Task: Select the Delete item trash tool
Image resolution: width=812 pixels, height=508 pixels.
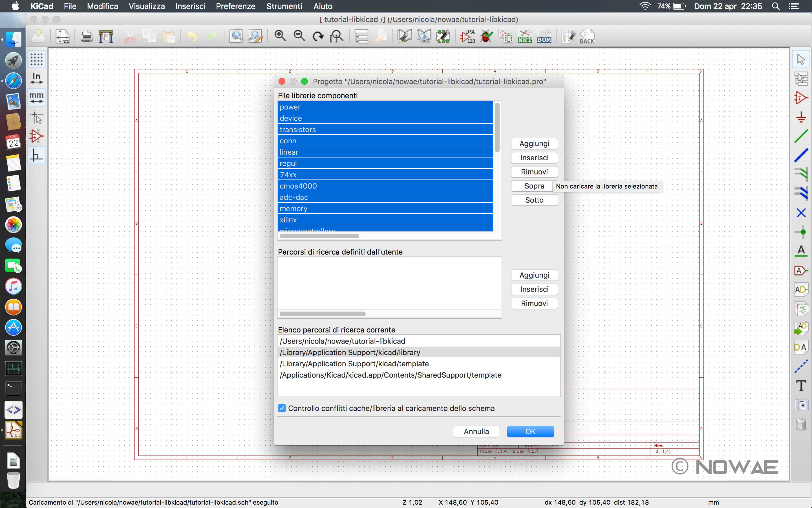Action: pos(801,424)
